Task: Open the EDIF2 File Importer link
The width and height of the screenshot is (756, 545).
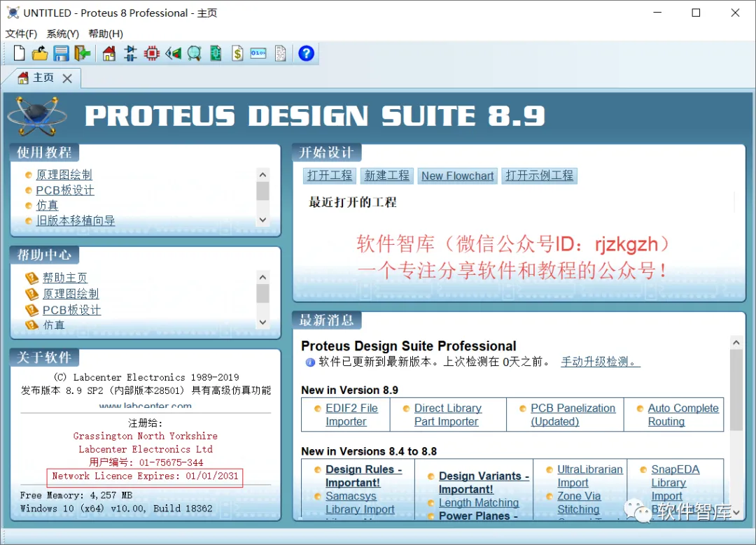Action: tap(351, 415)
